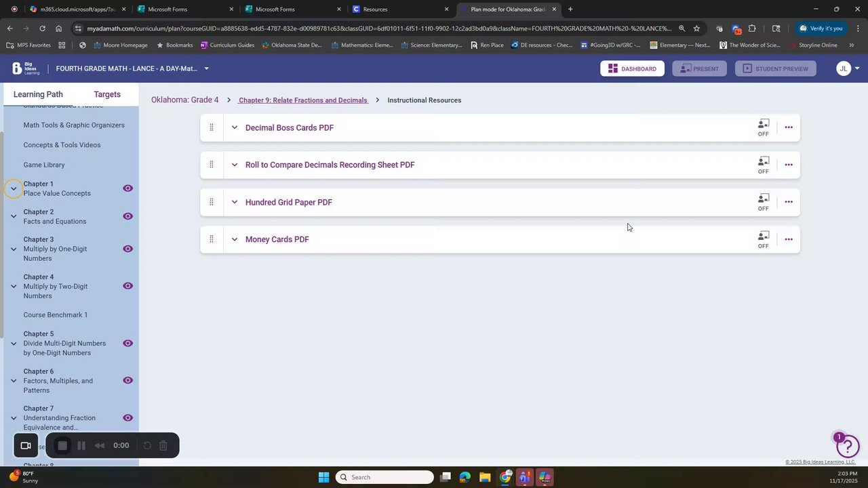
Task: Toggle visibility of Chapter 4 Multiply by Two-Digit
Action: pos(127,286)
